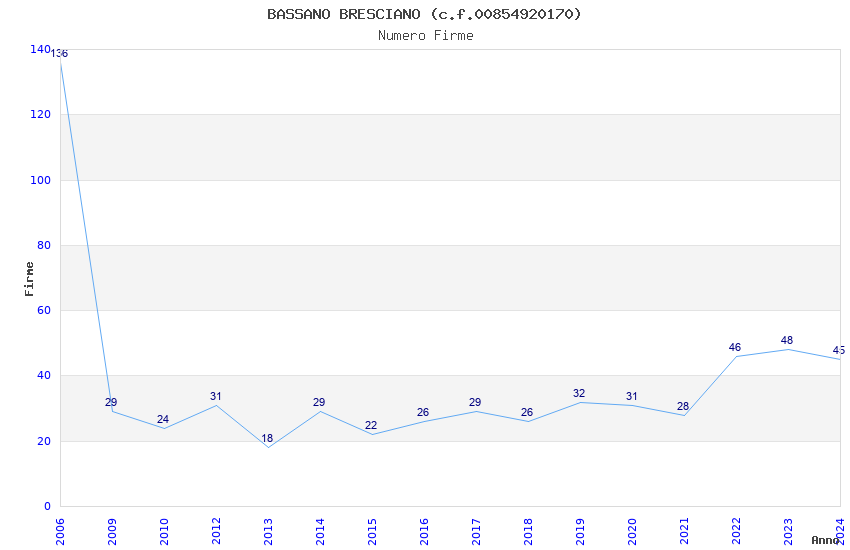The width and height of the screenshot is (850, 550).
Task: Click the 60 value on Firme axis
Action: [44, 310]
